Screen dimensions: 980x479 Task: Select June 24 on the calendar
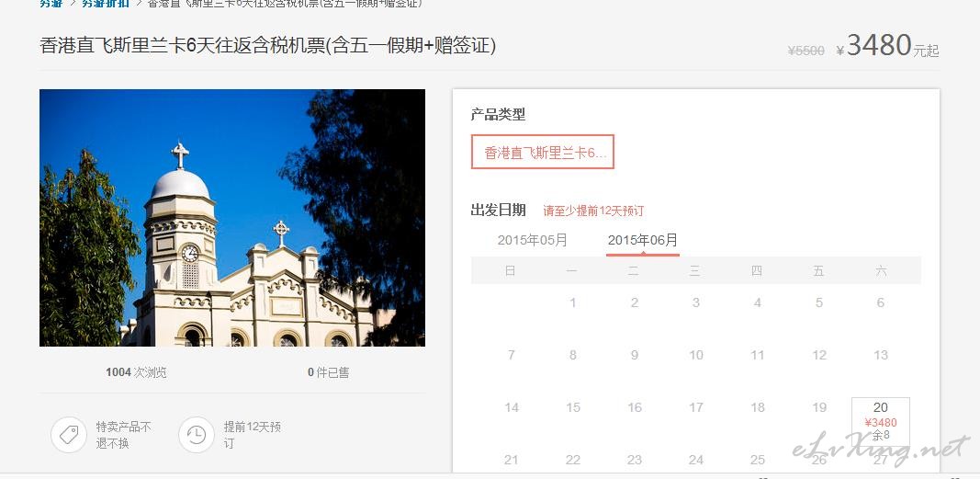tap(695, 461)
